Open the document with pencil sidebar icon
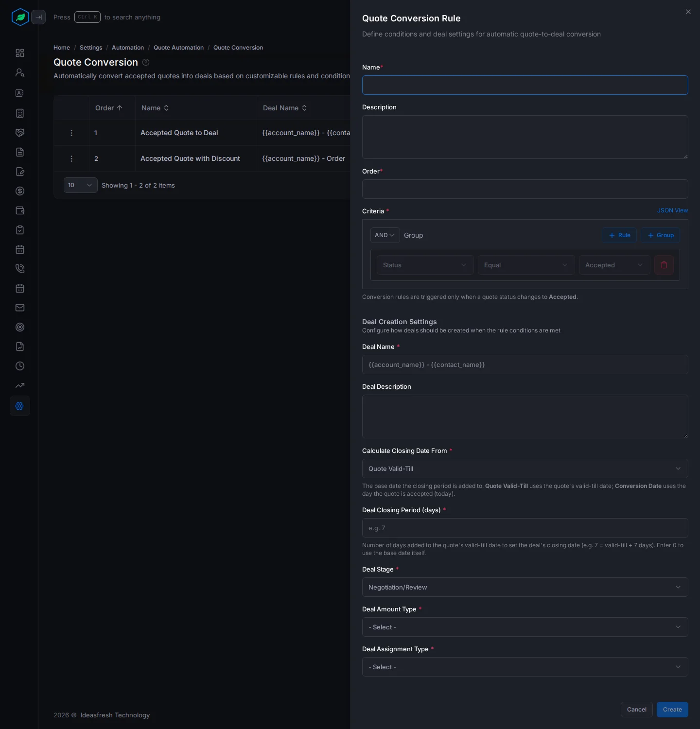This screenshot has height=729, width=700. pyautogui.click(x=20, y=172)
